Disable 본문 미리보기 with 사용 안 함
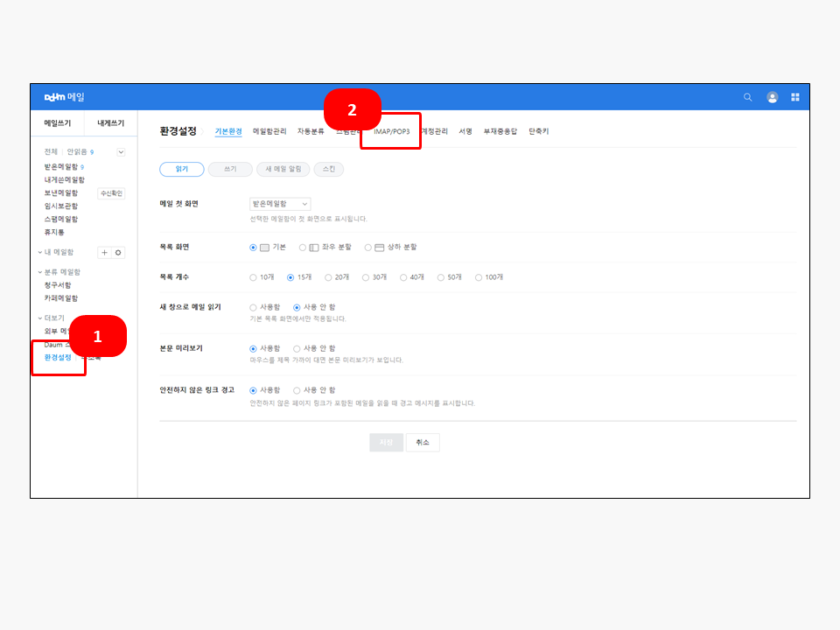Viewport: 840px width, 630px height. [x=297, y=348]
